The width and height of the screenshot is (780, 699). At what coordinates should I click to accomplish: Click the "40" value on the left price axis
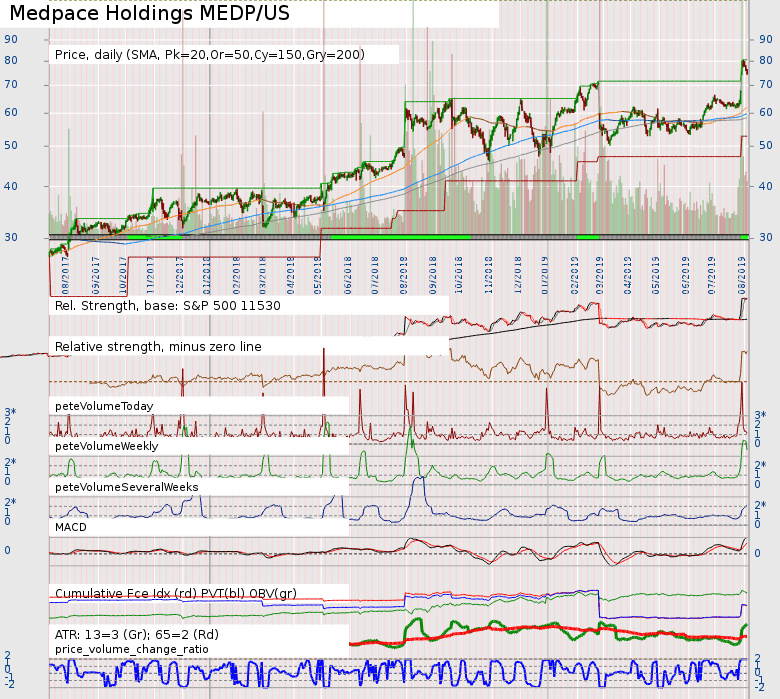(11, 186)
